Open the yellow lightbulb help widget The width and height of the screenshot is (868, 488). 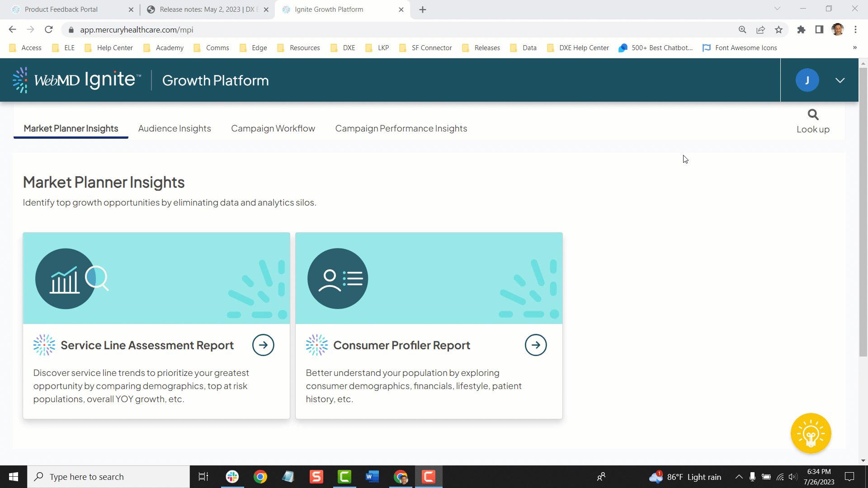811,433
